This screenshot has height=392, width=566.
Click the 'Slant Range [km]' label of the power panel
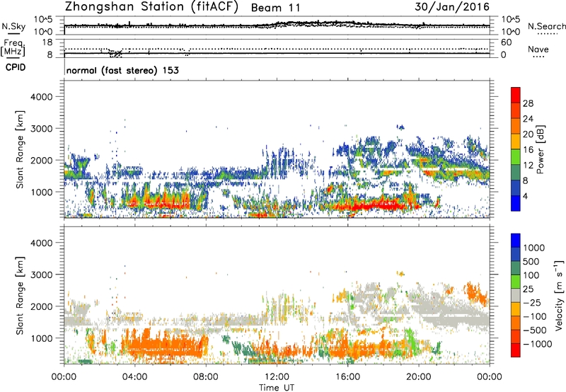pos(20,149)
